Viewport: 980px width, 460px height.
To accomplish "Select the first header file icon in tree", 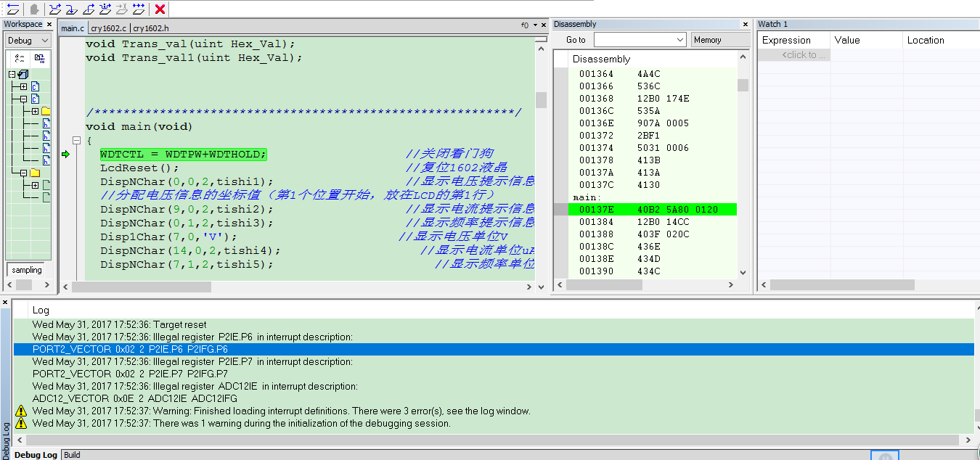I will [x=46, y=123].
